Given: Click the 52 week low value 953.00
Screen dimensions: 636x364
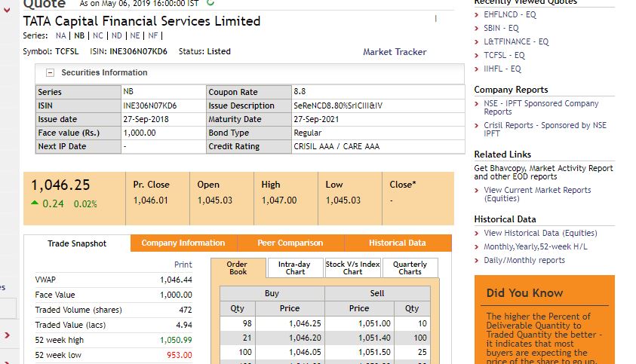Looking at the screenshot, I should click(180, 355).
